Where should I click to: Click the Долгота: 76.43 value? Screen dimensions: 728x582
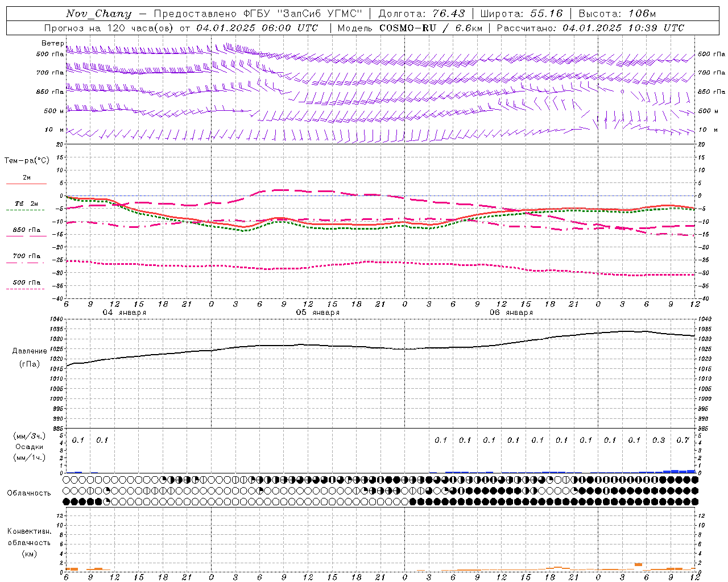pyautogui.click(x=421, y=14)
